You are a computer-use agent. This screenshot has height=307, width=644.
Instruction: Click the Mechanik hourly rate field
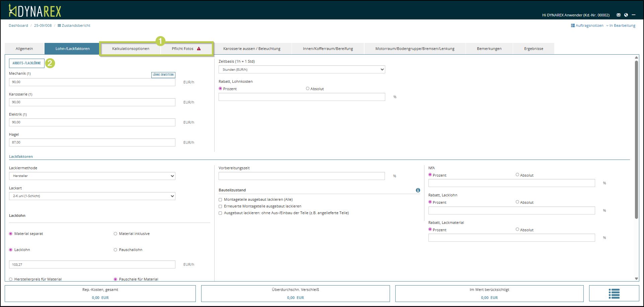(x=92, y=82)
